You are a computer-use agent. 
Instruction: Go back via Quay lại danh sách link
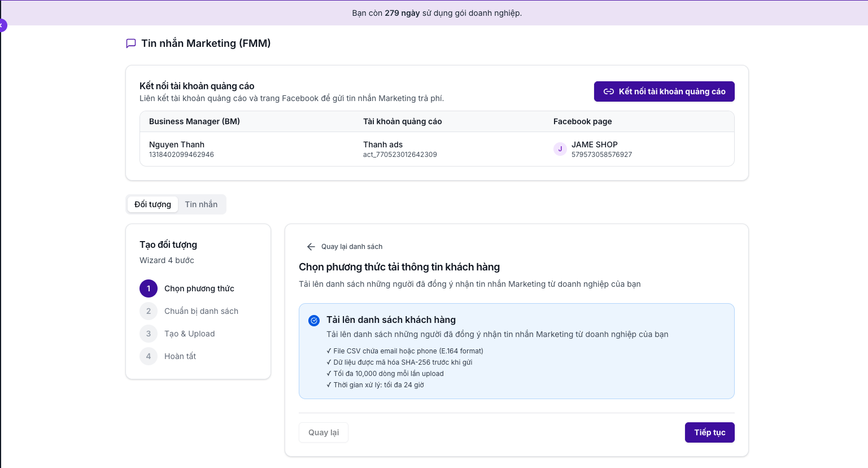[351, 247]
